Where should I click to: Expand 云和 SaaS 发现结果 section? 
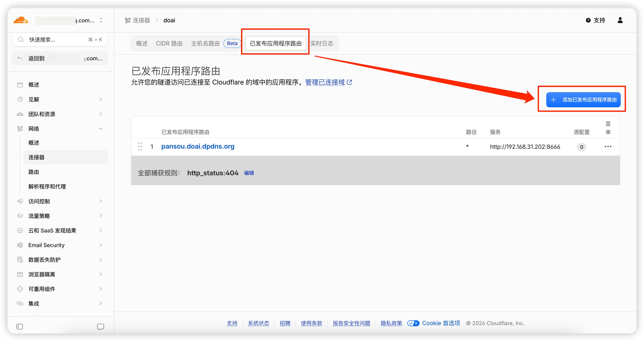coord(101,230)
